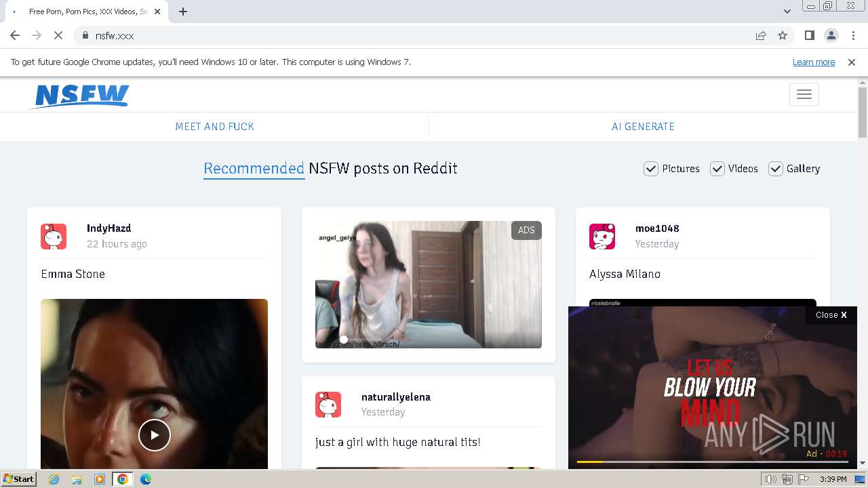The image size is (868, 488).
Task: Toggle the browser side panel
Action: (809, 35)
